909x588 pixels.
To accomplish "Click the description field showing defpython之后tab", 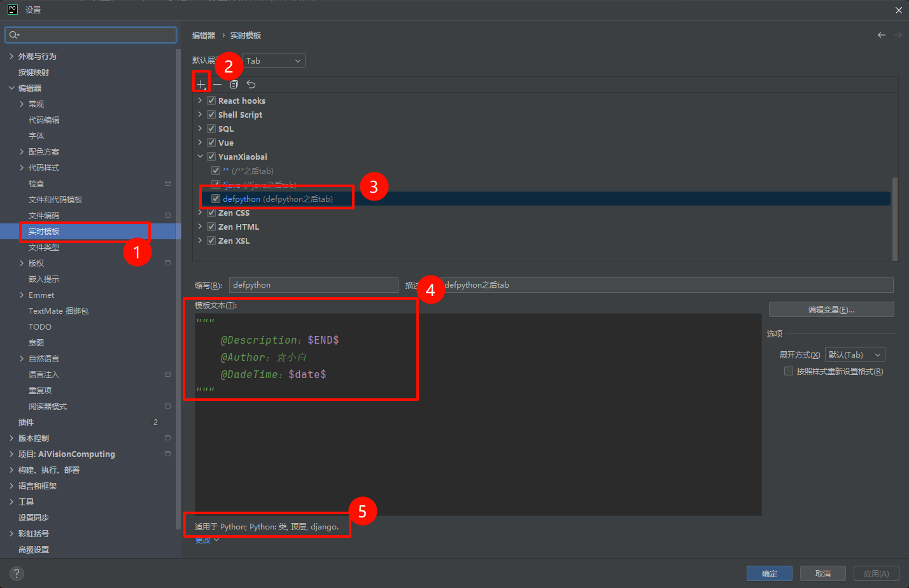I will pos(667,285).
